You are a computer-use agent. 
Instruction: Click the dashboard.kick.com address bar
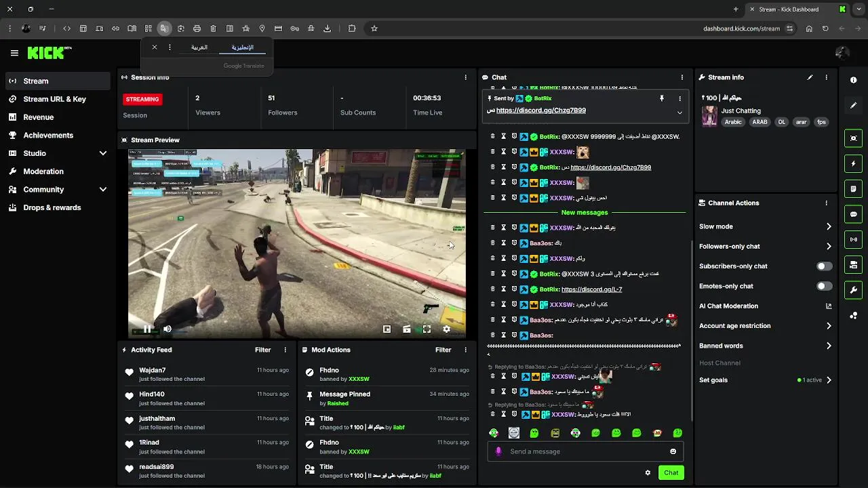[x=741, y=28]
